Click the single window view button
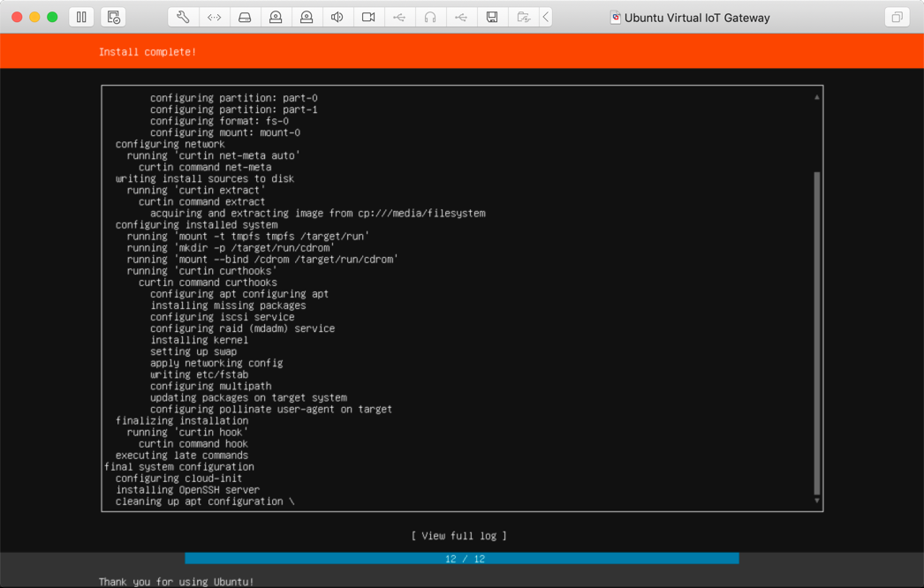The width and height of the screenshot is (924, 588). [897, 17]
